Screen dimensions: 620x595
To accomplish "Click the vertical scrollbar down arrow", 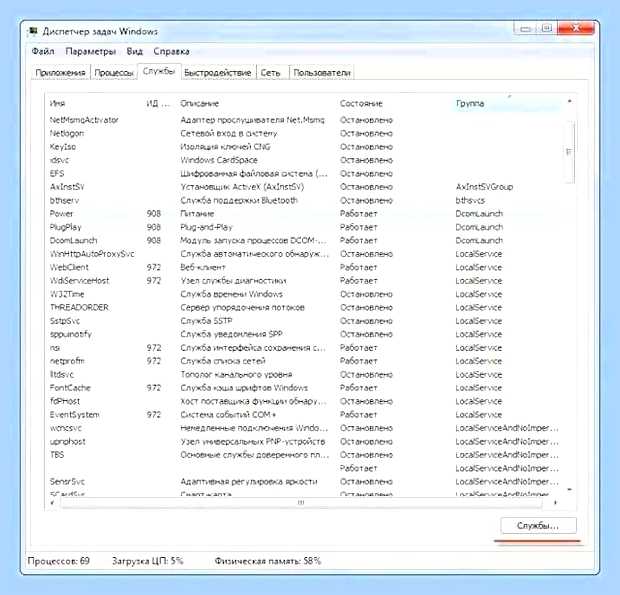I will click(569, 490).
